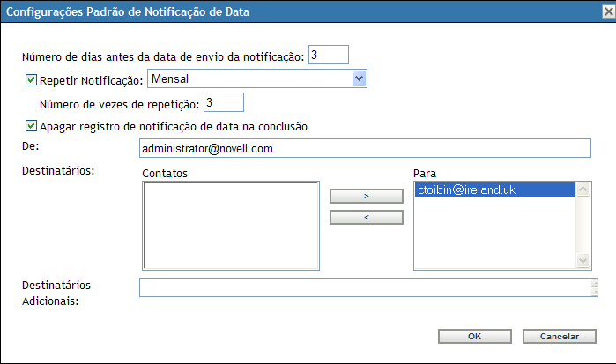Open the Mensal repeat frequency dropdown
The image size is (616, 364).
coord(359,79)
